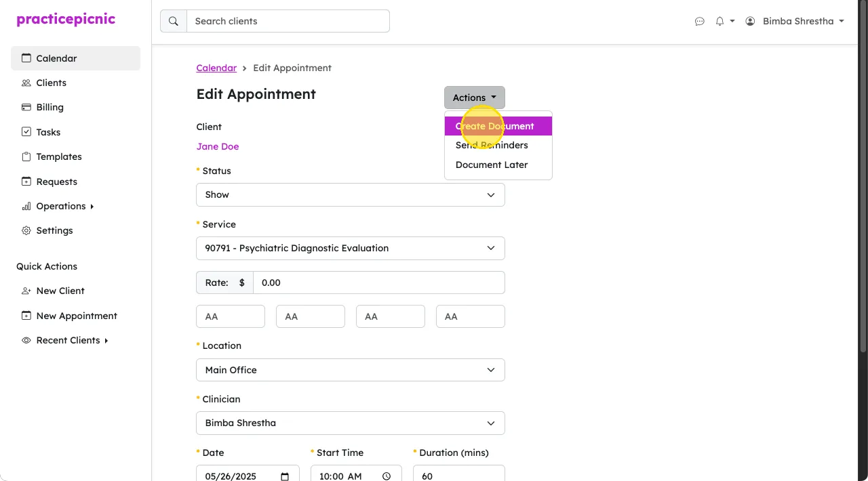
Task: Click the Clients sidebar icon
Action: [26, 83]
